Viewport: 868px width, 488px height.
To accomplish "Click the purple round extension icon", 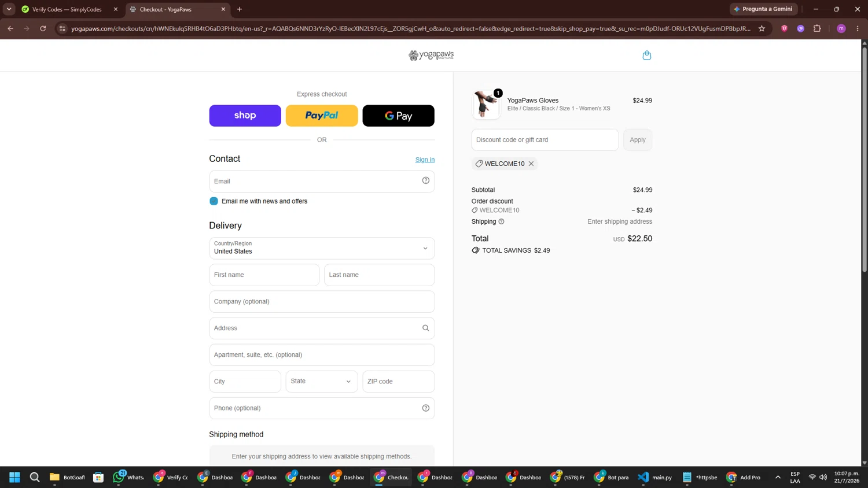I will [801, 28].
